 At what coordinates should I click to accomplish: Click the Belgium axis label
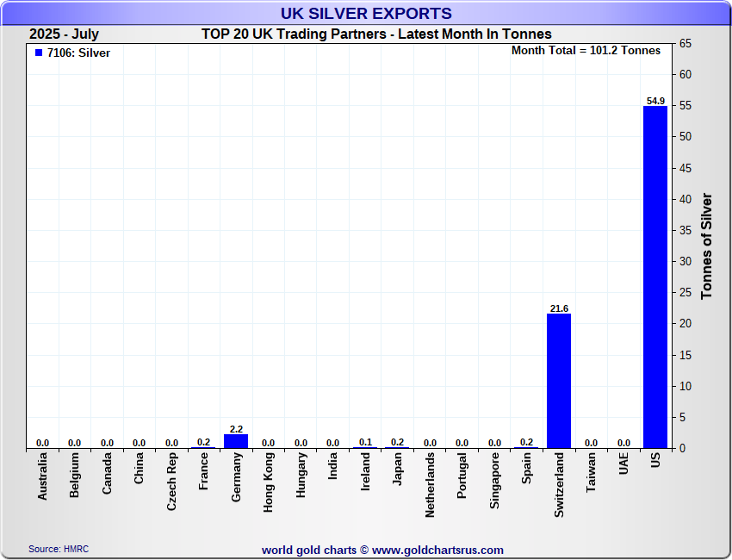point(74,475)
